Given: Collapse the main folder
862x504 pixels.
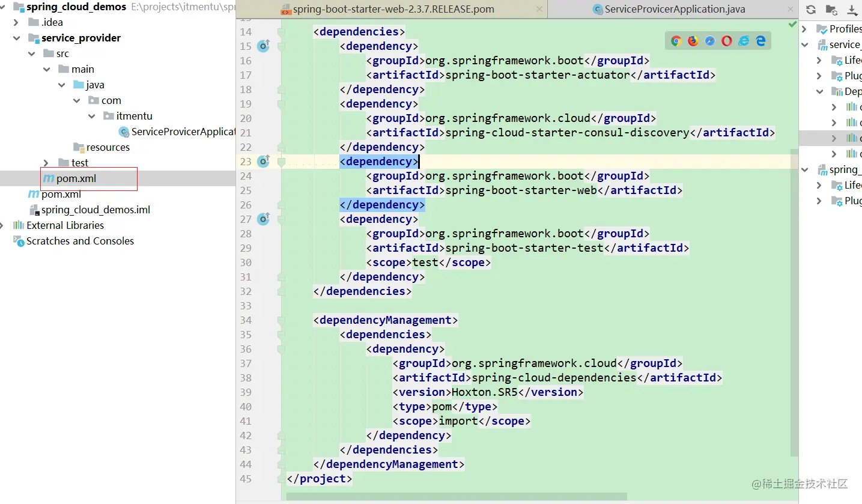Looking at the screenshot, I should (47, 69).
